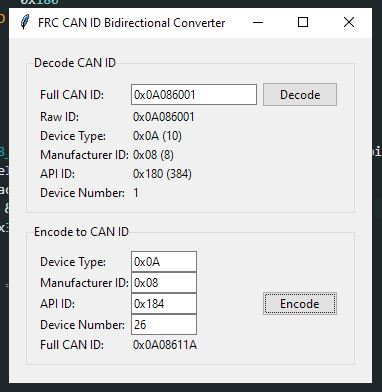Click the decoded Device Type value 0x0A (10)
This screenshot has width=382, height=392.
(157, 136)
